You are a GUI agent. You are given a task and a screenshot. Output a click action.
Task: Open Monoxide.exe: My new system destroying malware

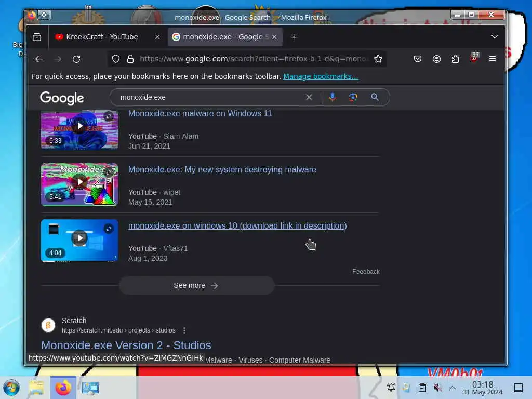pos(222,170)
